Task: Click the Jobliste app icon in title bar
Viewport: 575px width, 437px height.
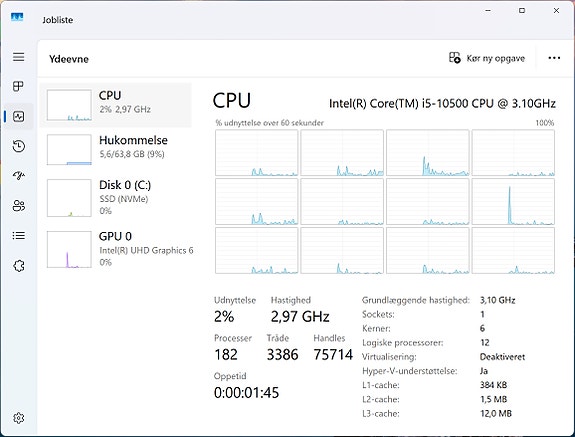Action: point(17,18)
